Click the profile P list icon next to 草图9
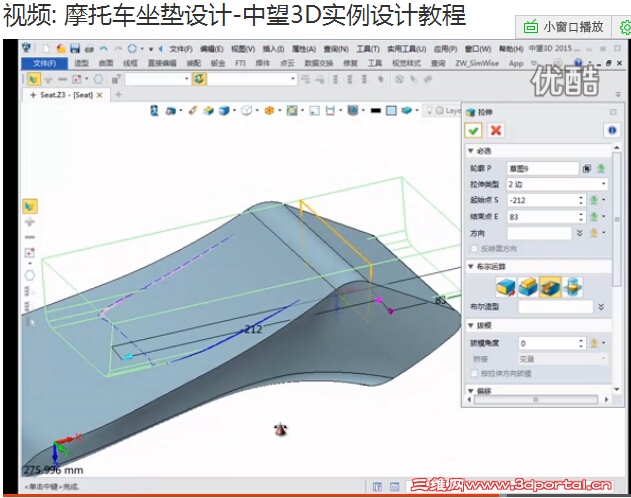Image resolution: width=631 pixels, height=498 pixels. [x=587, y=169]
